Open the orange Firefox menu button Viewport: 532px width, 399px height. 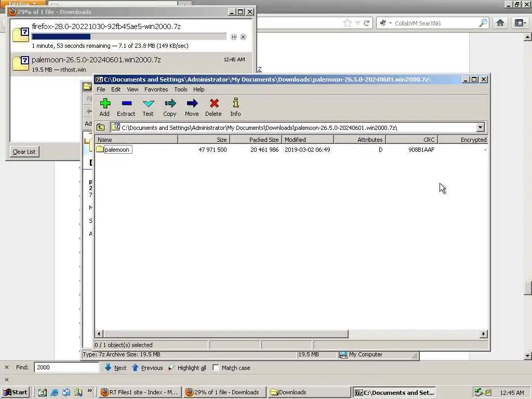[23, 4]
